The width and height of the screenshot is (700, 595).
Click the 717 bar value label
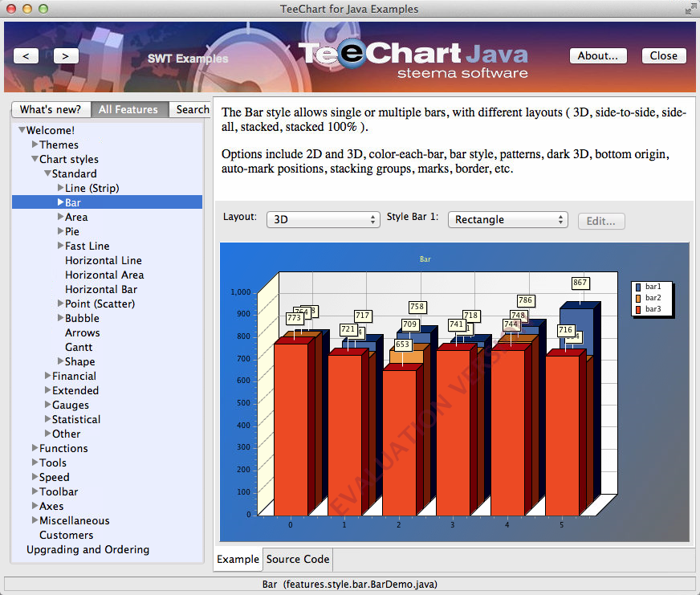pos(363,316)
